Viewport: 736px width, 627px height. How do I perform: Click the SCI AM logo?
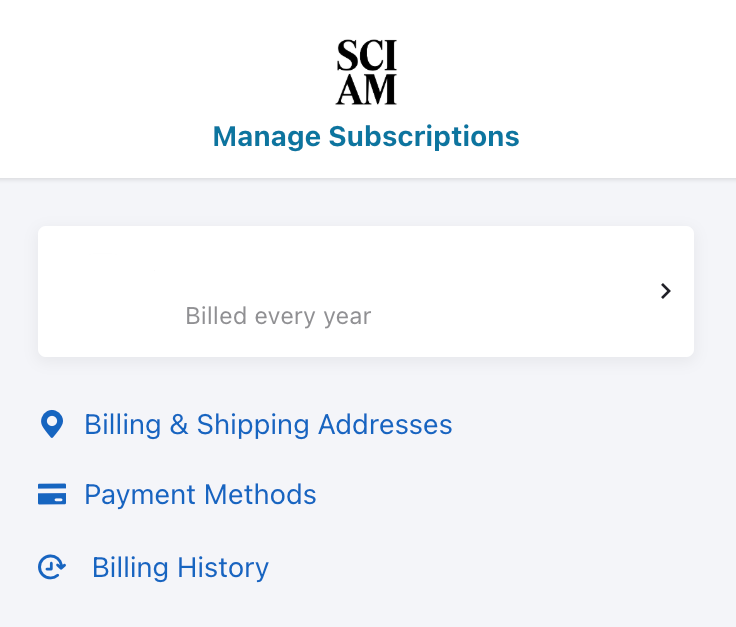pos(366,72)
